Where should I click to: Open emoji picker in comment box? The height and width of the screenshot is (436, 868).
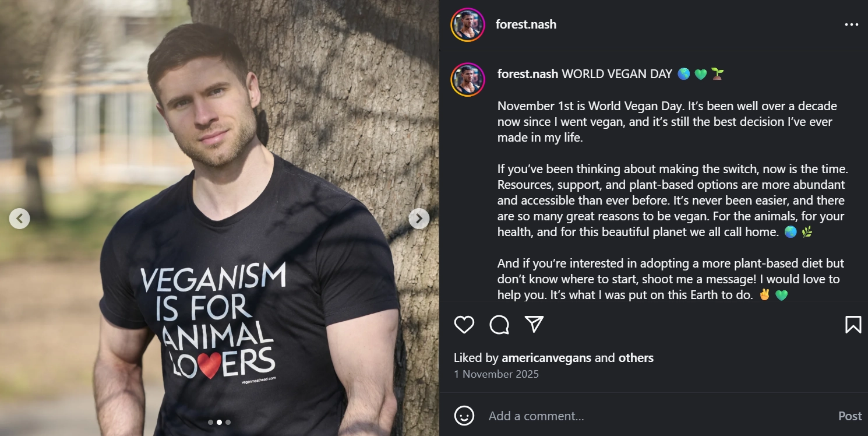464,416
